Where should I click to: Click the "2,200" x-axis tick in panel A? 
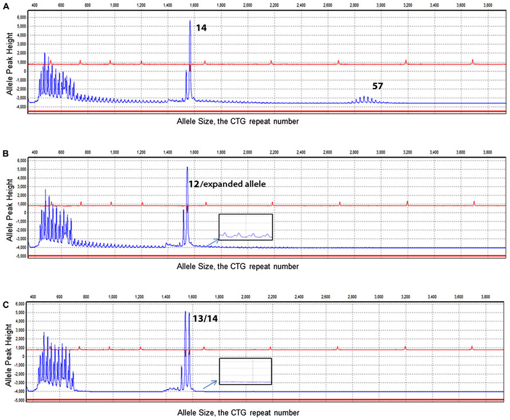click(x=274, y=5)
